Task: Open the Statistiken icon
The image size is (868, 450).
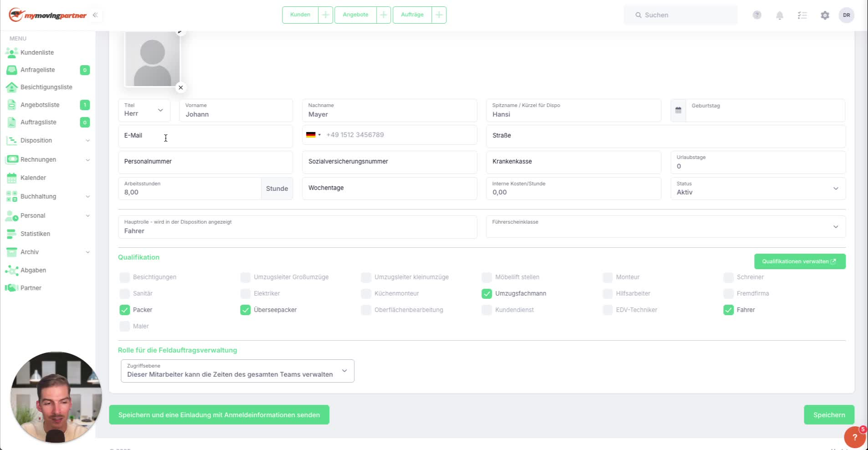Action: (x=11, y=234)
